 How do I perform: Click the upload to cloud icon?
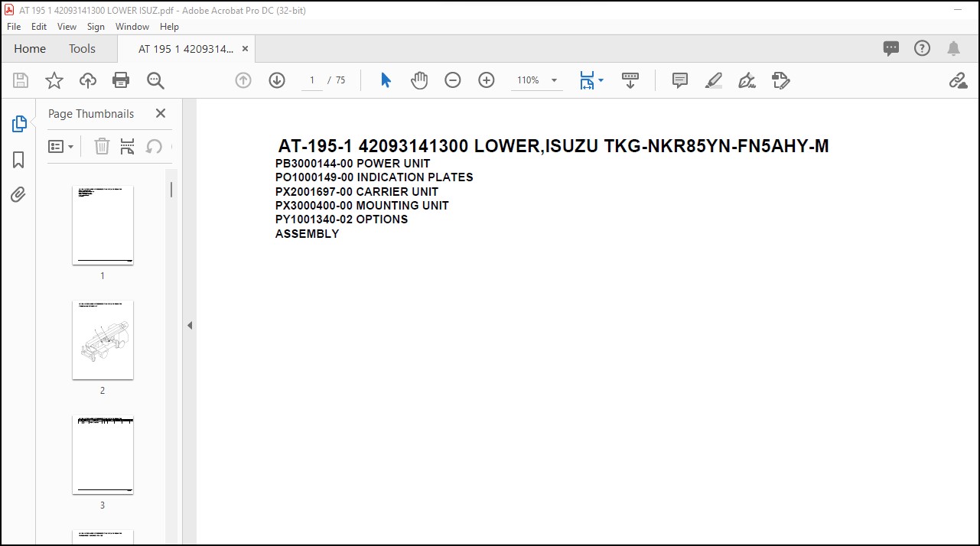(x=88, y=80)
